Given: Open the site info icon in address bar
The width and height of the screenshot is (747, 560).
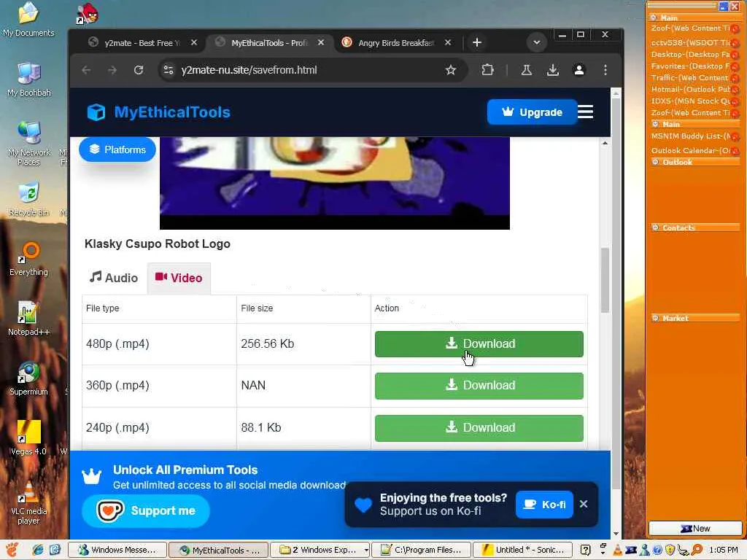Looking at the screenshot, I should [169, 71].
